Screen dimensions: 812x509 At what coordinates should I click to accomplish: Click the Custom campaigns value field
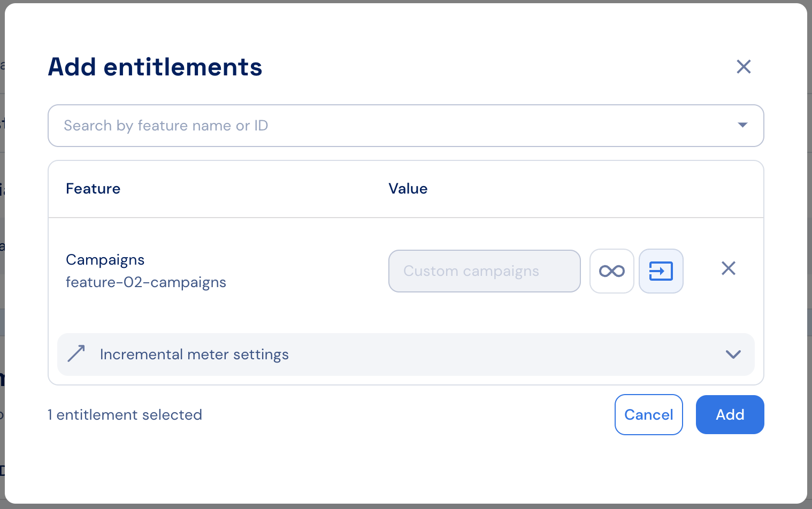(485, 271)
